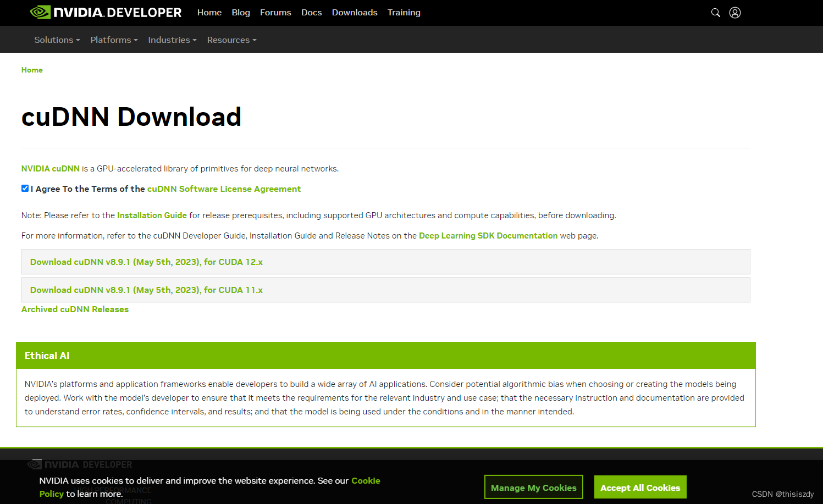This screenshot has width=823, height=504.
Task: Open the Cookie Policy link
Action: pyautogui.click(x=366, y=481)
